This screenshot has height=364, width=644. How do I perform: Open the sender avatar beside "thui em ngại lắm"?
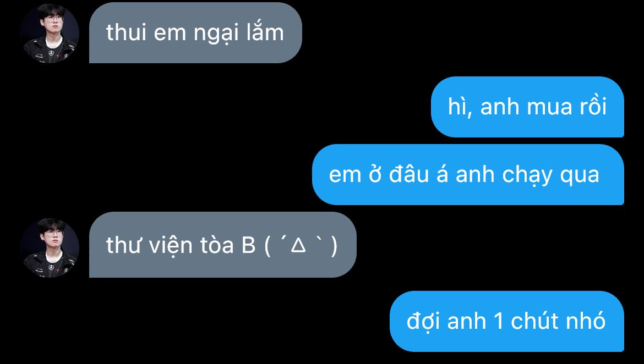(x=50, y=33)
